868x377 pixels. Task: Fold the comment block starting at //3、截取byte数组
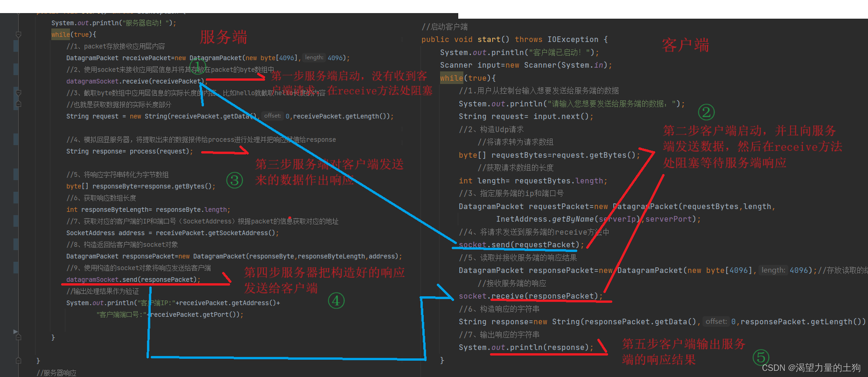coord(18,93)
